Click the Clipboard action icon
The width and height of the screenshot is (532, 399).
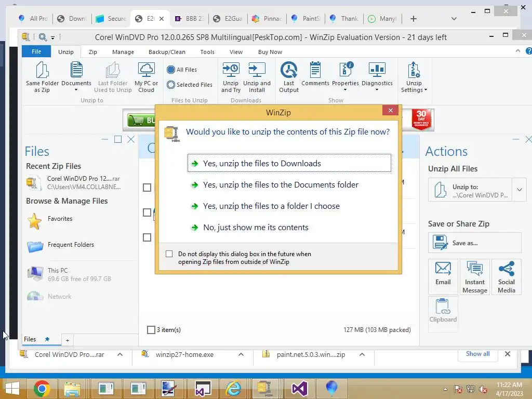pos(443,306)
